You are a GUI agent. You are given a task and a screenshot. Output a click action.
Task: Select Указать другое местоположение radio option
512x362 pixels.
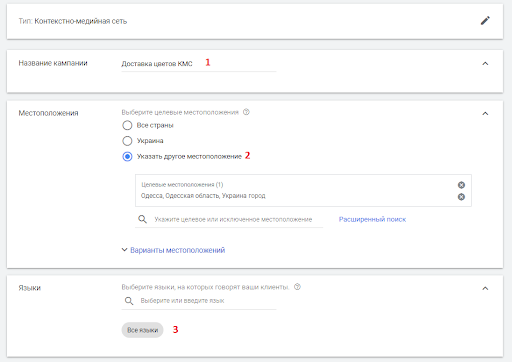pyautogui.click(x=127, y=156)
